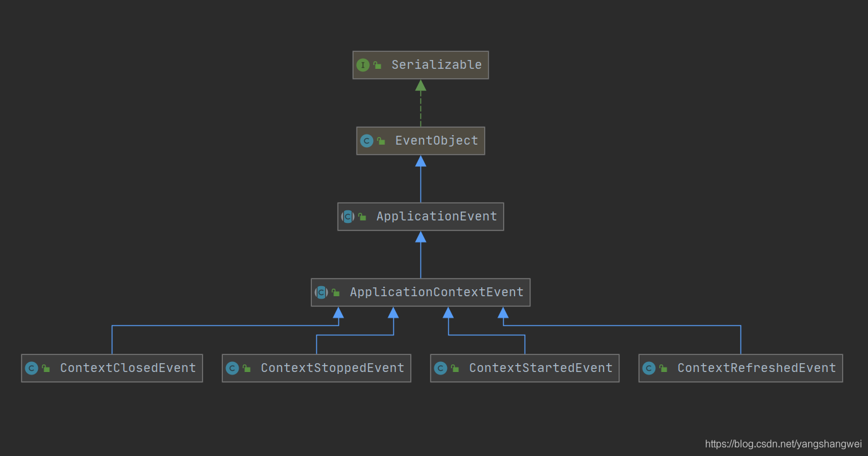Click the interface icon on the Serializable node
Screen dimensions: 868x456
pos(362,65)
